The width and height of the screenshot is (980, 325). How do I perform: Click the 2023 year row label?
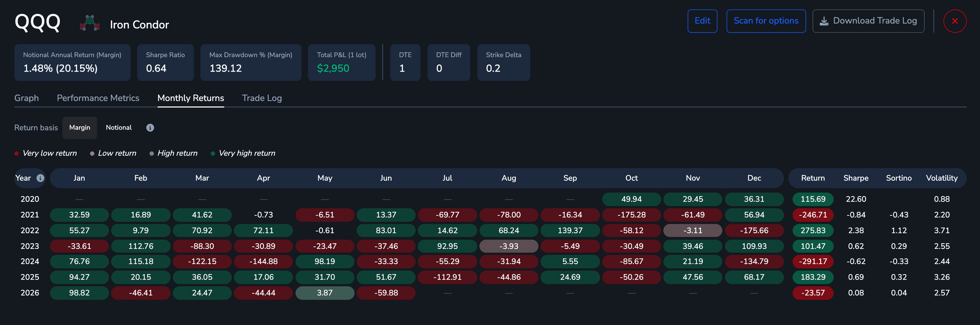coord(30,246)
